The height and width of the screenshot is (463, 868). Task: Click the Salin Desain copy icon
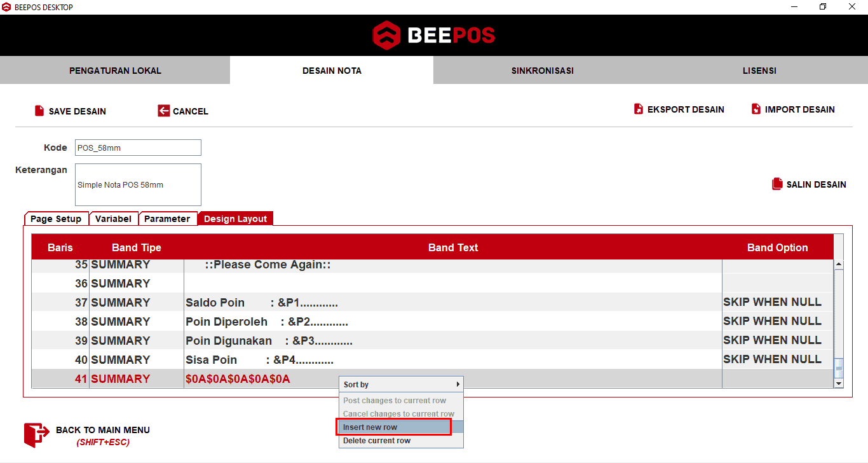pos(777,184)
